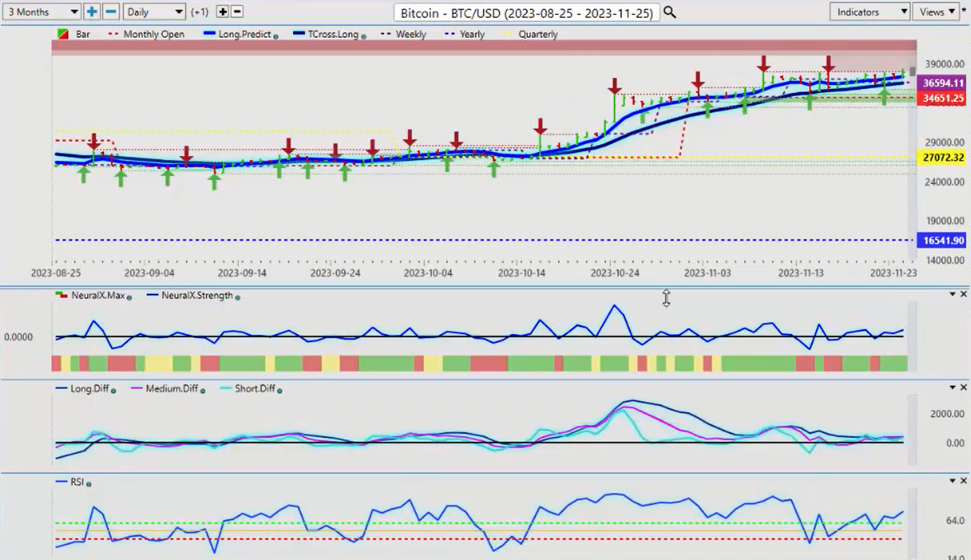Expand the Diff panel options arrow
The height and width of the screenshot is (560, 971).
click(x=952, y=387)
